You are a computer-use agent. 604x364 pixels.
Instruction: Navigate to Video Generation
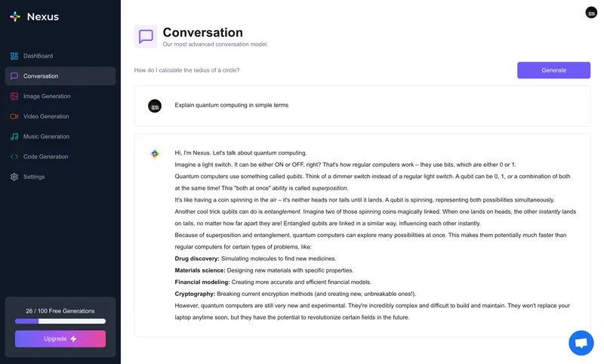46,116
